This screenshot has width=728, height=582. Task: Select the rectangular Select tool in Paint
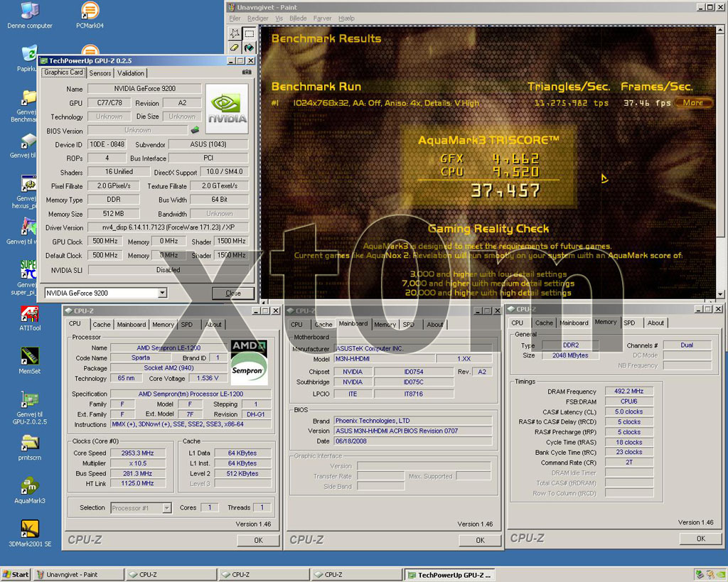250,33
